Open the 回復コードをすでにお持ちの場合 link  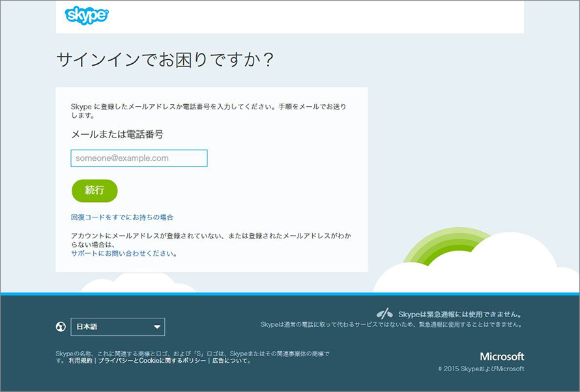pyautogui.click(x=122, y=217)
